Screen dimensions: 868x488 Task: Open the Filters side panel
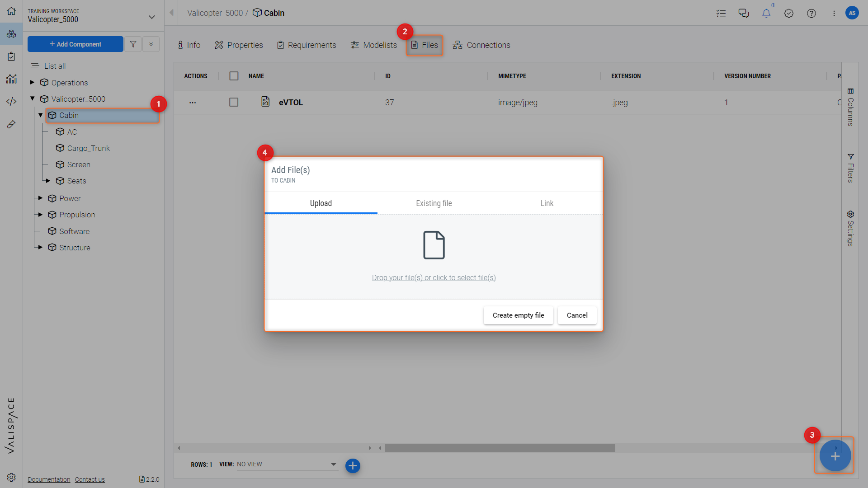[x=850, y=168]
